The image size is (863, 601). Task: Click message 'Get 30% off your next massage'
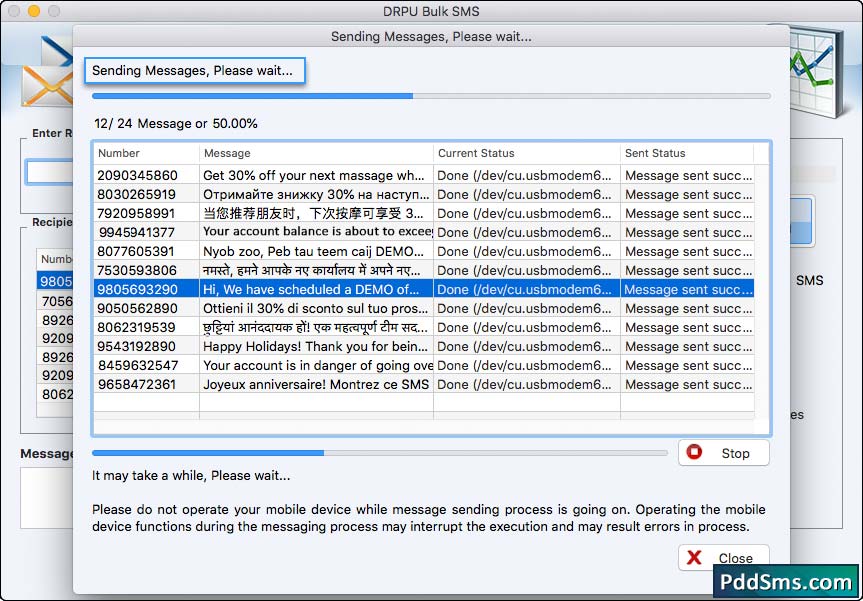pyautogui.click(x=316, y=176)
